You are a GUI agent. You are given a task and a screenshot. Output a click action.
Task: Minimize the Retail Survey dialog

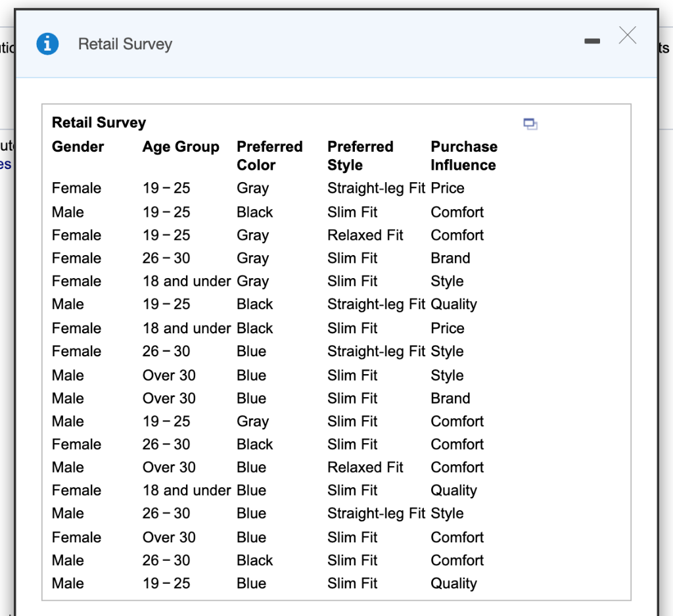pos(592,40)
